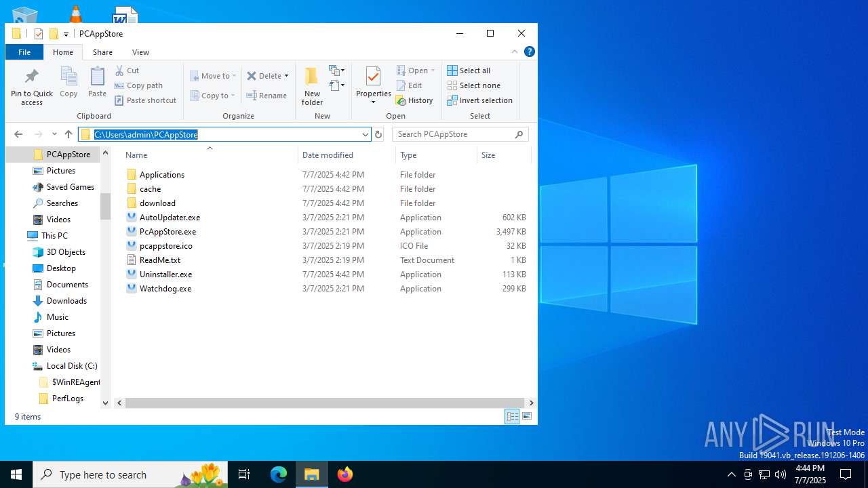Switch to the Share ribbon tab
Viewport: 868px width, 488px height.
pyautogui.click(x=102, y=52)
